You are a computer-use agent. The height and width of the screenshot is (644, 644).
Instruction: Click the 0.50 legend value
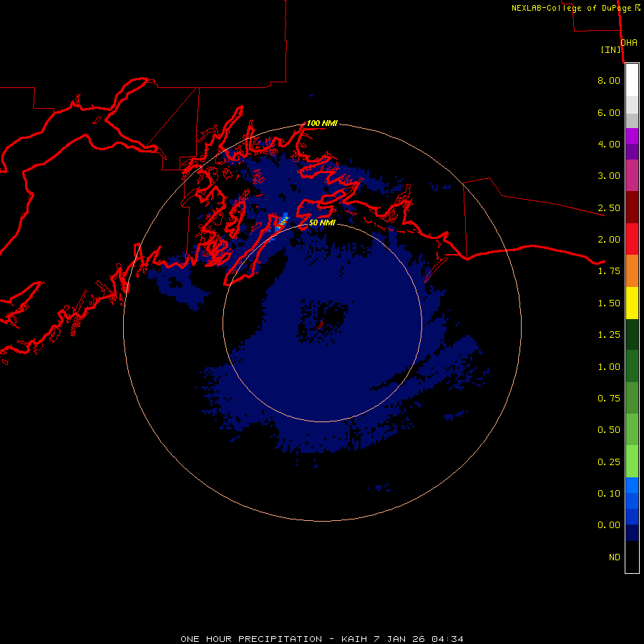pos(609,430)
